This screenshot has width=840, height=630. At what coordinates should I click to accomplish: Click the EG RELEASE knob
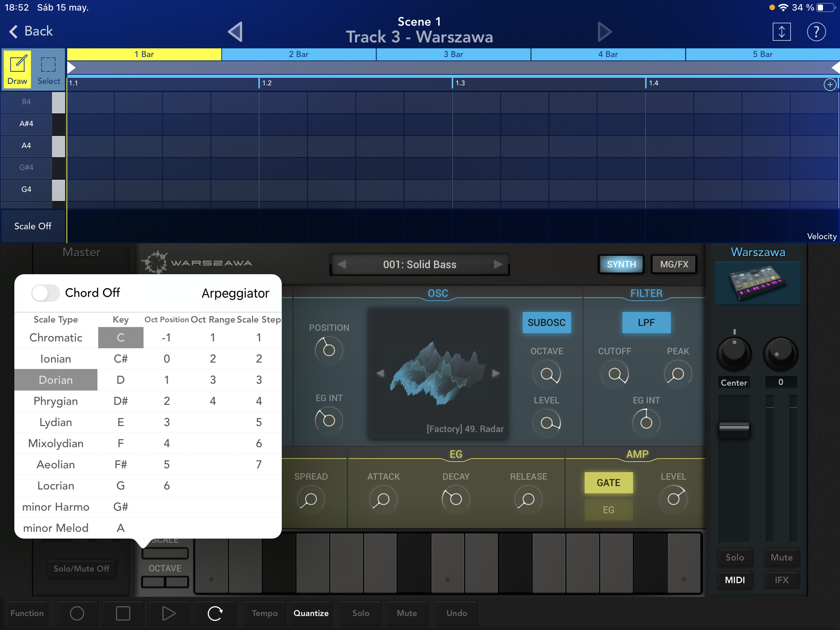point(528,499)
